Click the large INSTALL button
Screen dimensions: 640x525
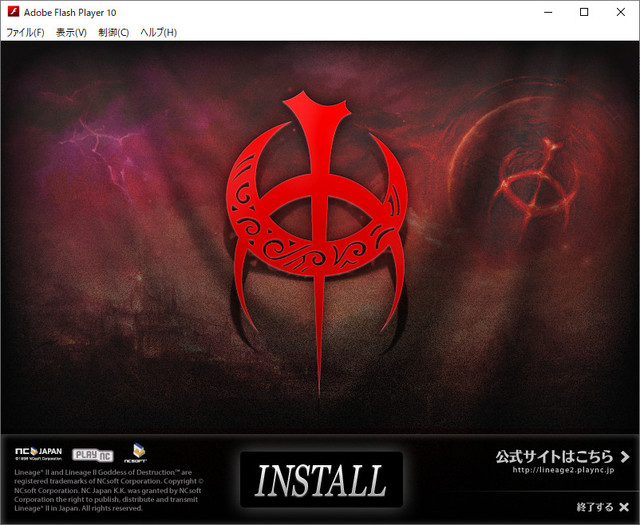click(321, 480)
